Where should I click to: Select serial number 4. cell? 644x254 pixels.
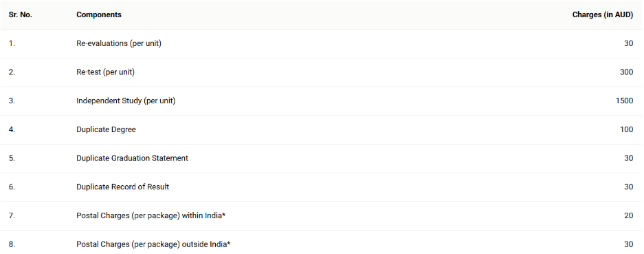pyautogui.click(x=12, y=129)
